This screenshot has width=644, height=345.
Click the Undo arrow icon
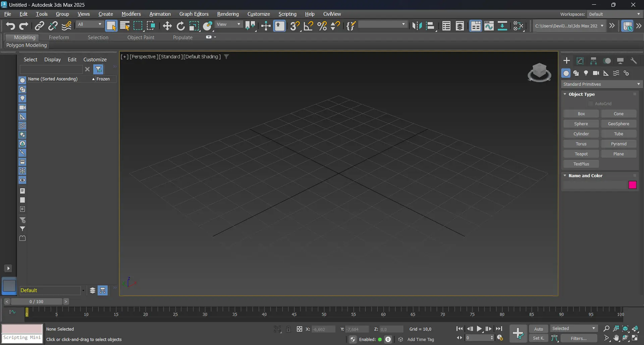point(10,26)
